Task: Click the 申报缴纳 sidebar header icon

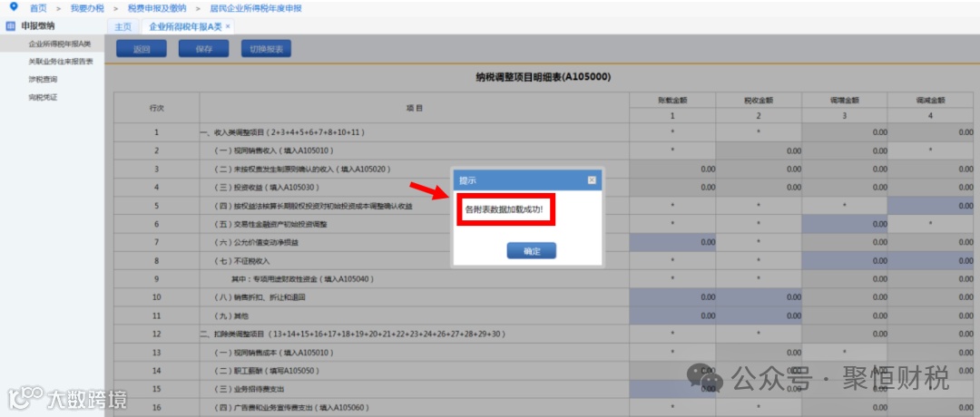Action: [x=10, y=26]
